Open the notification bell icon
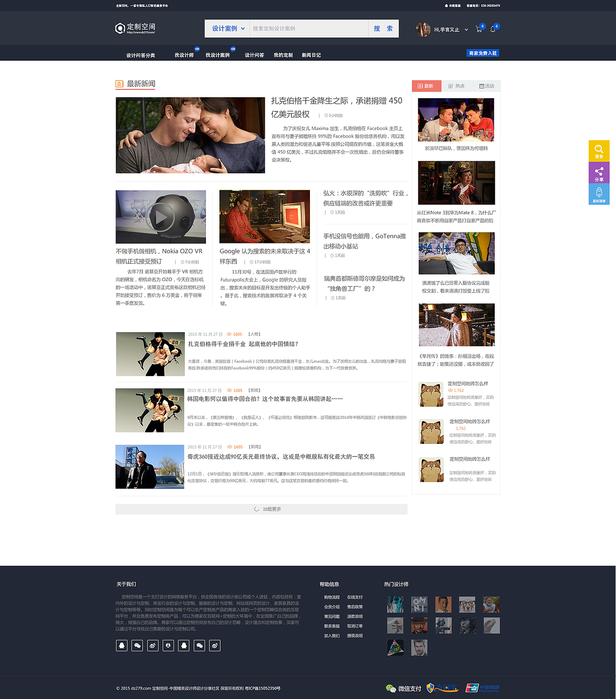 [x=493, y=29]
